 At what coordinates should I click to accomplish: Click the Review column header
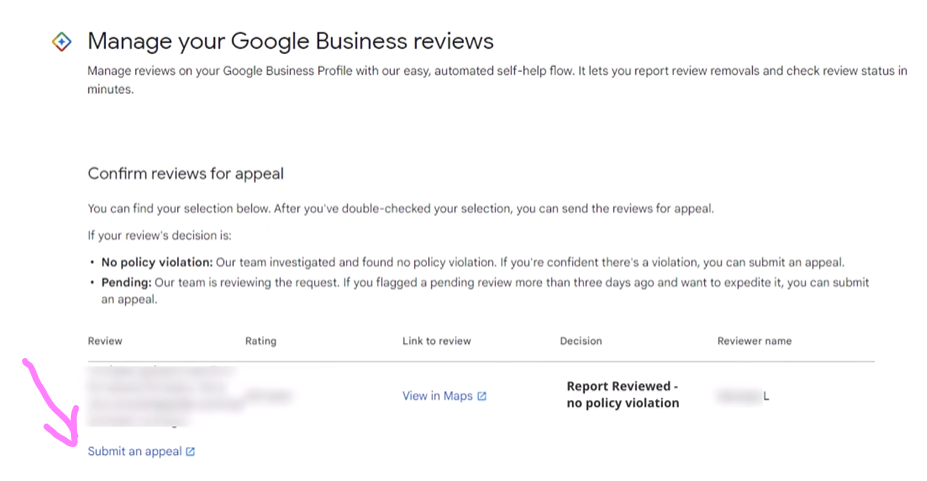coord(105,341)
